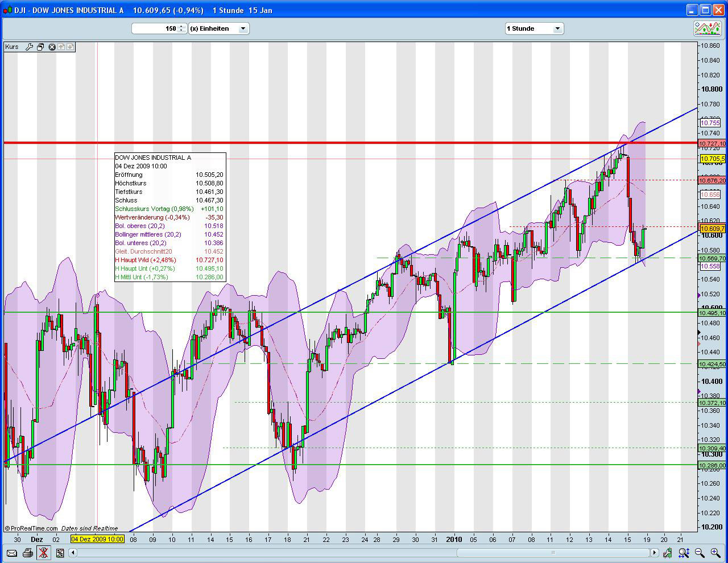Open the report document icon near bottom left
The width and height of the screenshot is (728, 563).
60,553
